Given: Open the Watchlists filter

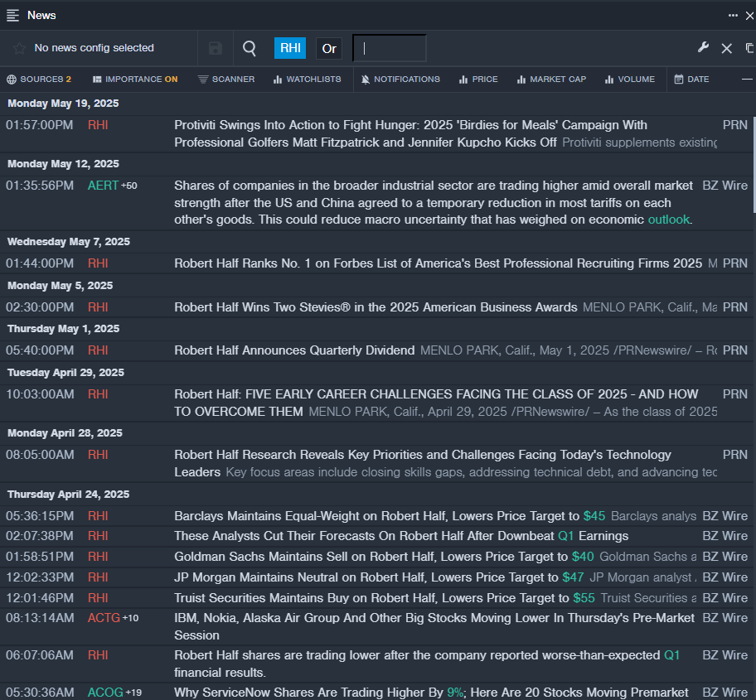Looking at the screenshot, I should [307, 79].
